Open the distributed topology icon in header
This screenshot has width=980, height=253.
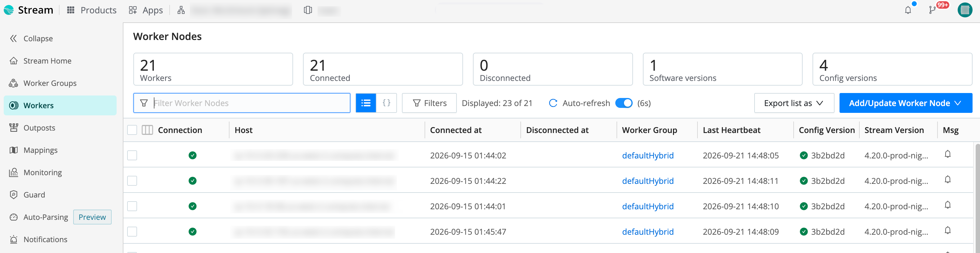pyautogui.click(x=181, y=10)
